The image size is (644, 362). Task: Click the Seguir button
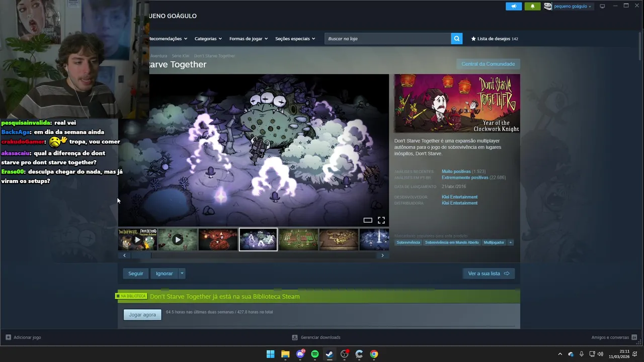pyautogui.click(x=135, y=274)
